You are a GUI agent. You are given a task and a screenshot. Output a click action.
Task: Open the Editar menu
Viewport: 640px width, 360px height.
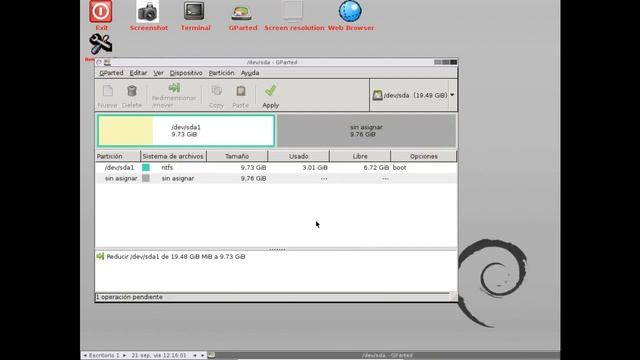(138, 73)
